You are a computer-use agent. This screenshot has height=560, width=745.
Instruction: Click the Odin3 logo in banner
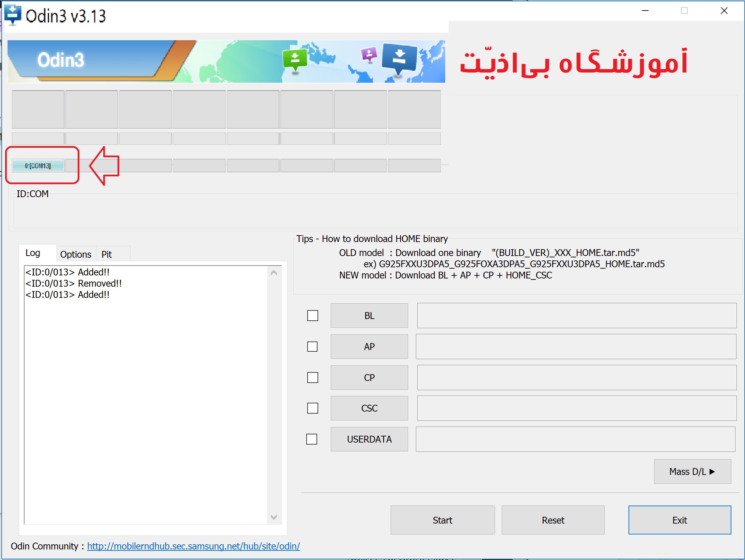[61, 60]
